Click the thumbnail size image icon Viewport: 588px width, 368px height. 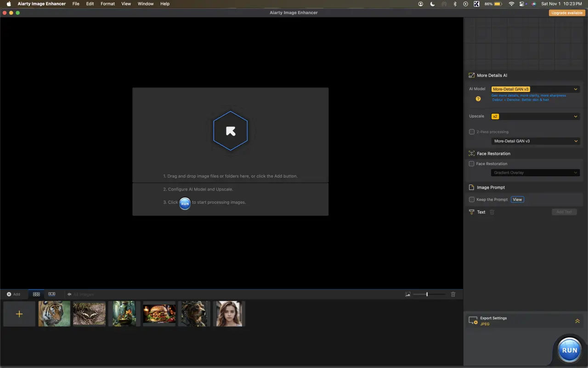click(x=407, y=294)
